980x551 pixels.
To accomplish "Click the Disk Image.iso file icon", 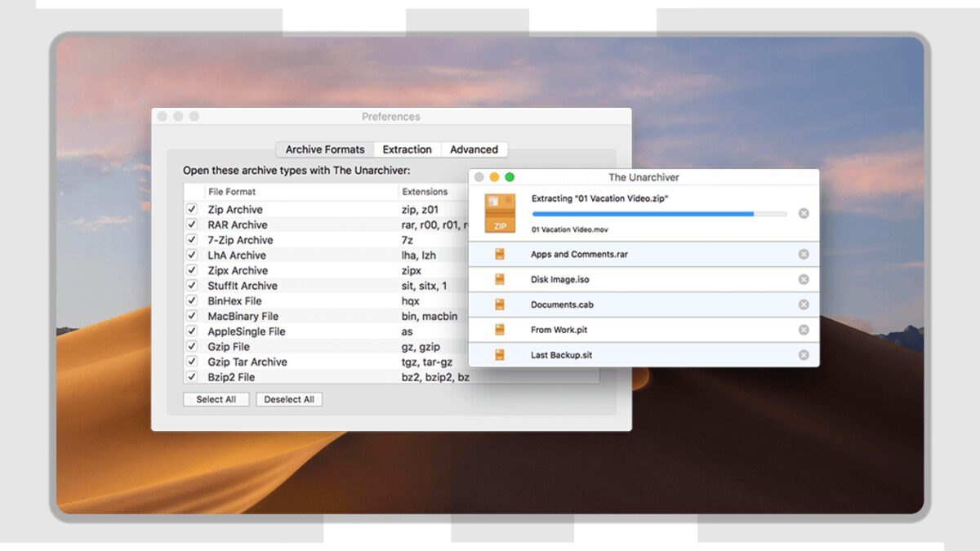I will [x=500, y=279].
